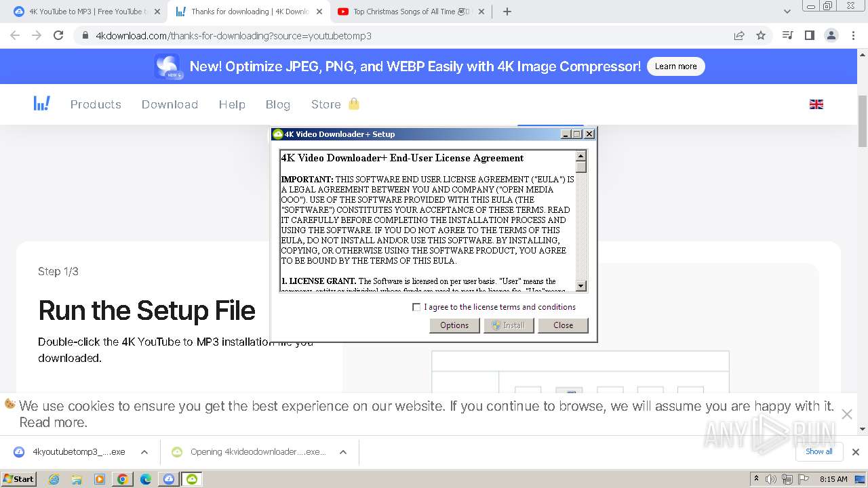Screen dimensions: 868x488
Task: Bookmark this page with the star icon
Action: [761, 35]
